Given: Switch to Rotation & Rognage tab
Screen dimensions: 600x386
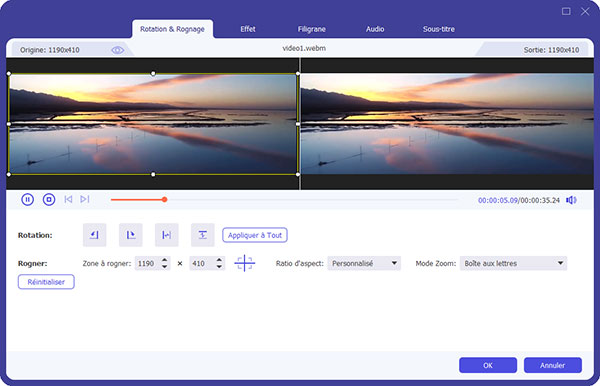Looking at the screenshot, I should tap(172, 29).
